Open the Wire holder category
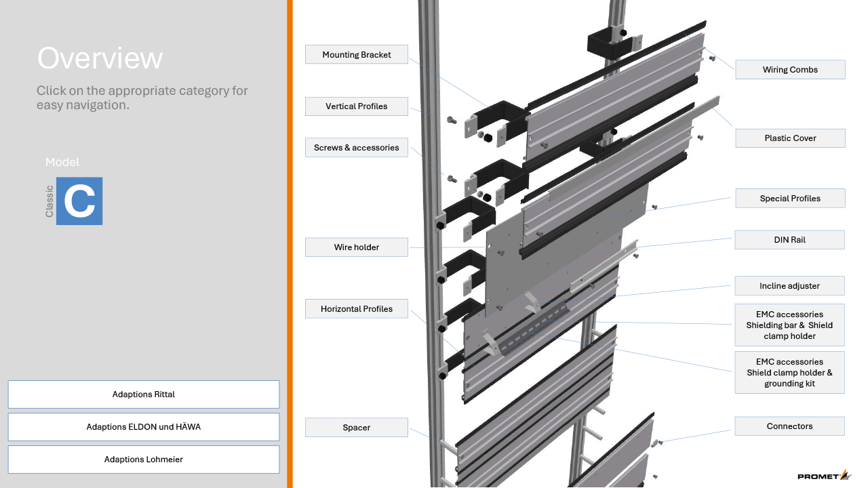This screenshot has width=868, height=488. coord(357,247)
